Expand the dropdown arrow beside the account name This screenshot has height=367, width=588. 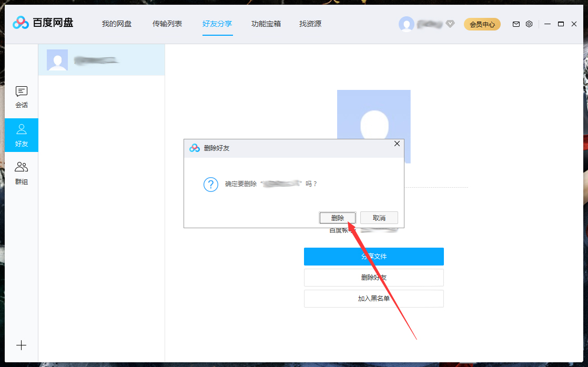pos(451,24)
